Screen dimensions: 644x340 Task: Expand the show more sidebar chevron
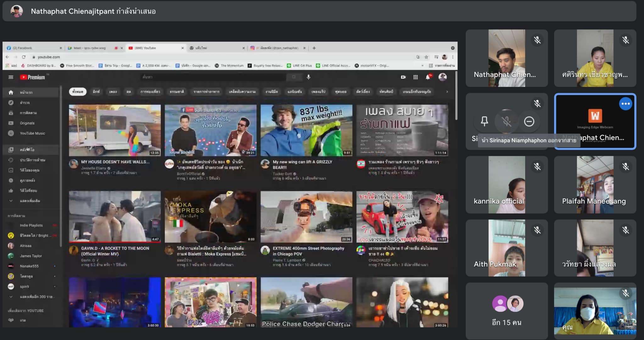pos(11,201)
